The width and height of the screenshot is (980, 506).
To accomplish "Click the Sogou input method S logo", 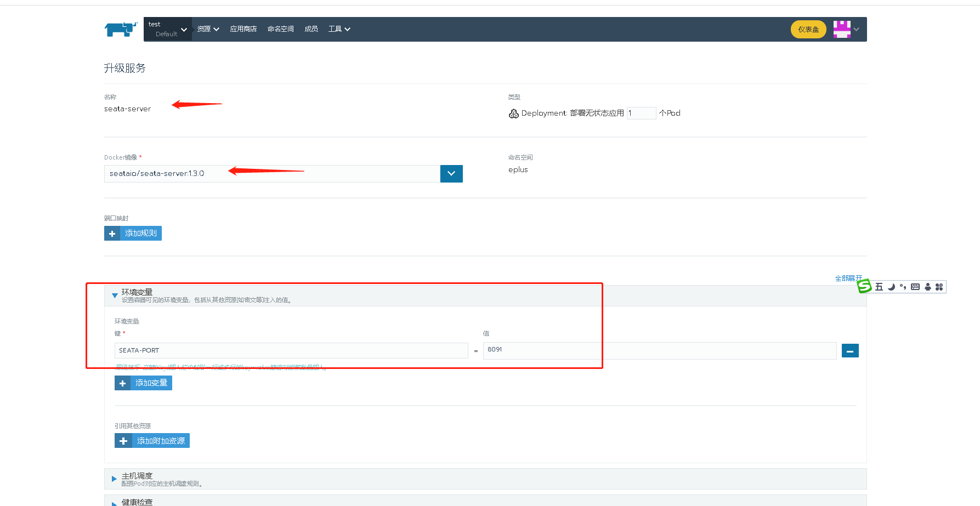I will click(864, 286).
